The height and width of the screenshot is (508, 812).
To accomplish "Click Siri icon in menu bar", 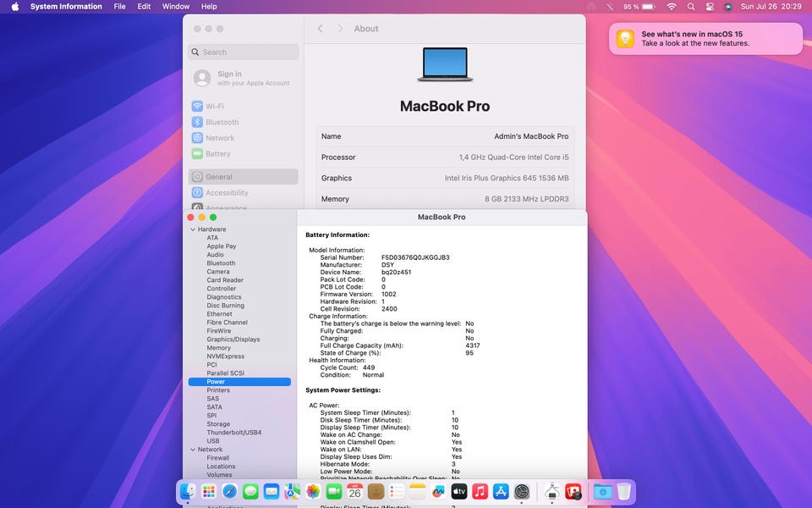I will point(728,7).
